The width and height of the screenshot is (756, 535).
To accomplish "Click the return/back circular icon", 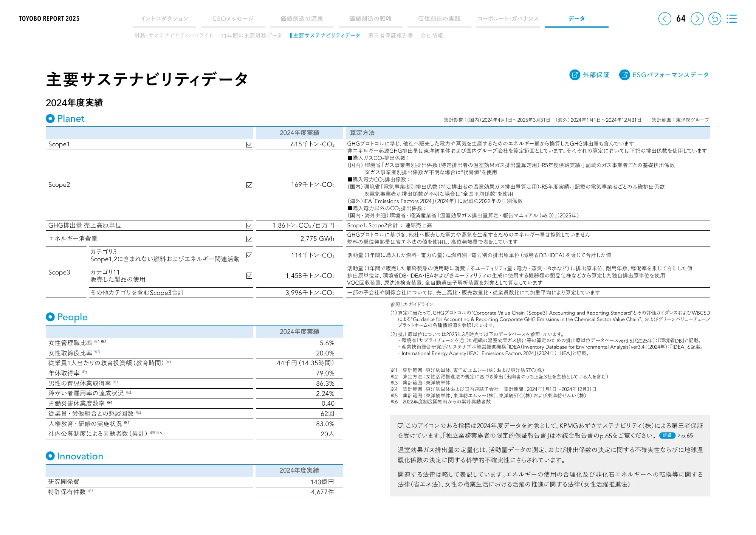I will click(715, 19).
